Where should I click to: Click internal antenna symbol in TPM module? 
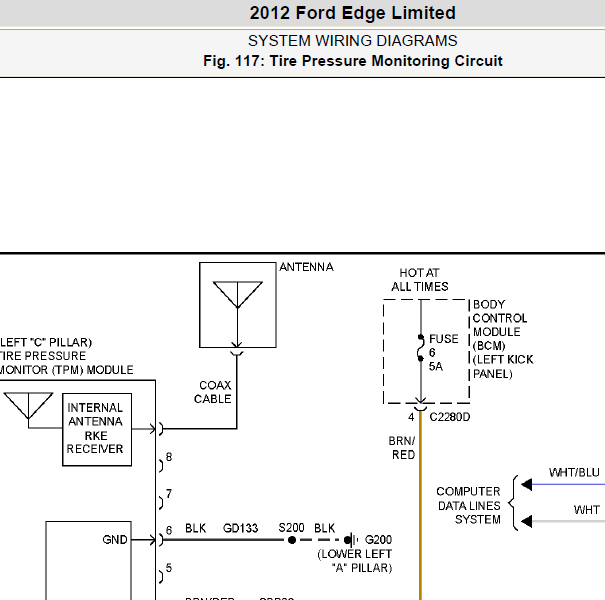click(x=28, y=406)
